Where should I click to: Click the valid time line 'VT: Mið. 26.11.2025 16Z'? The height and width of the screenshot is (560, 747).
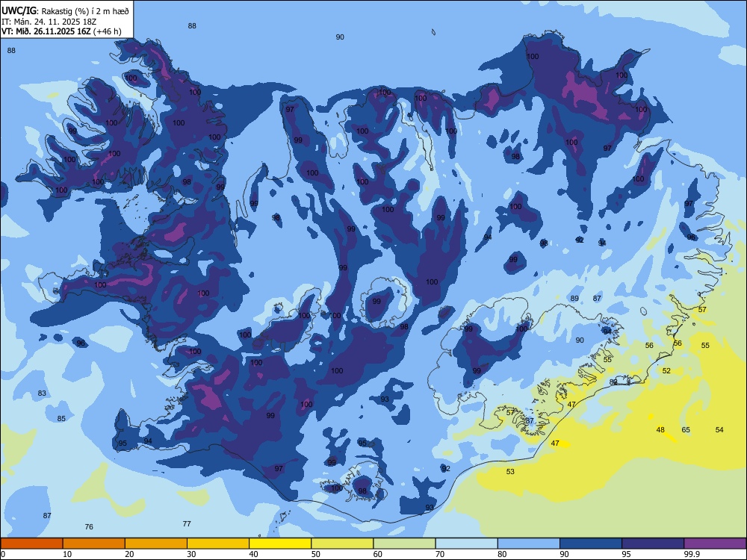pyautogui.click(x=46, y=31)
